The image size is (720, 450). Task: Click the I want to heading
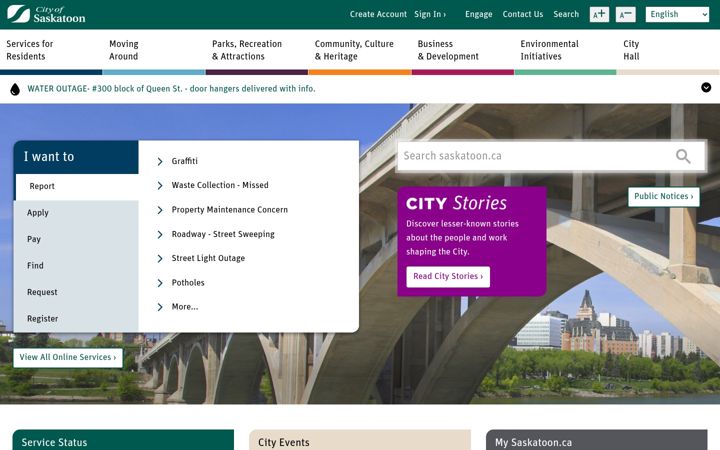pyautogui.click(x=49, y=157)
